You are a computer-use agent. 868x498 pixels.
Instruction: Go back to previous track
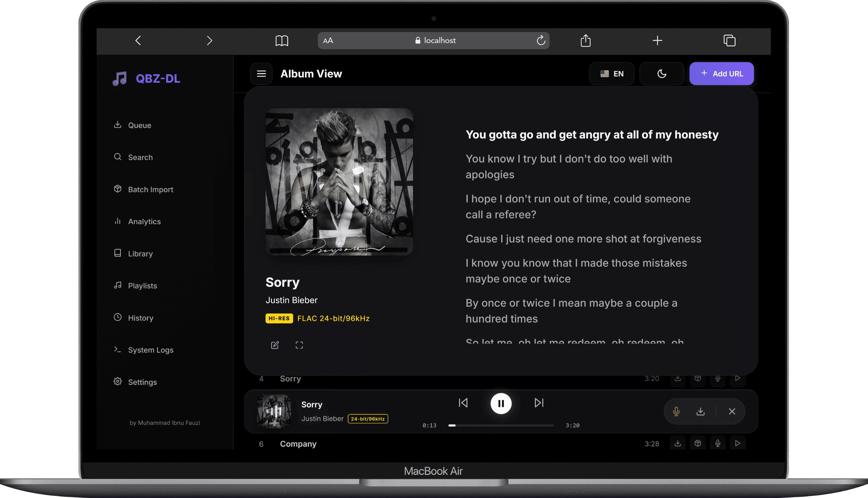[463, 403]
